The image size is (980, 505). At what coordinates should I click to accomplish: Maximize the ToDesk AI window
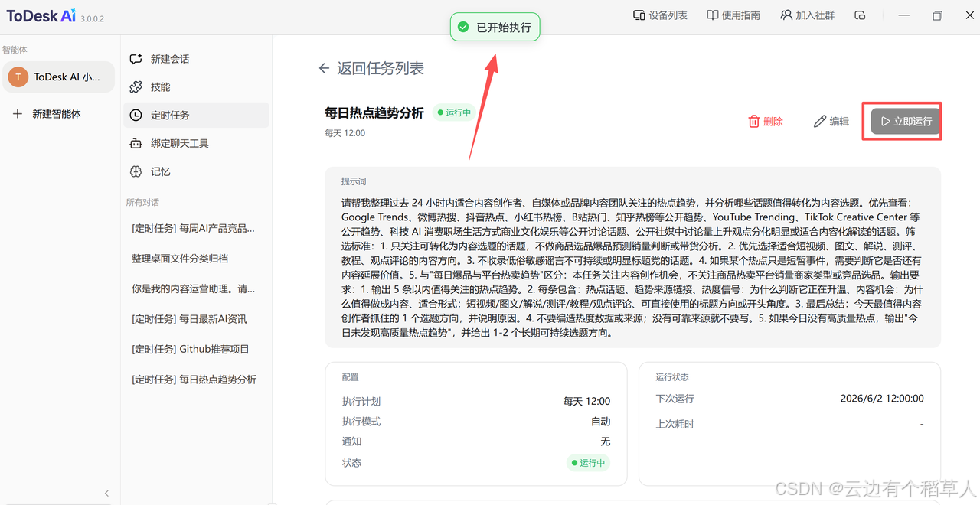(937, 15)
